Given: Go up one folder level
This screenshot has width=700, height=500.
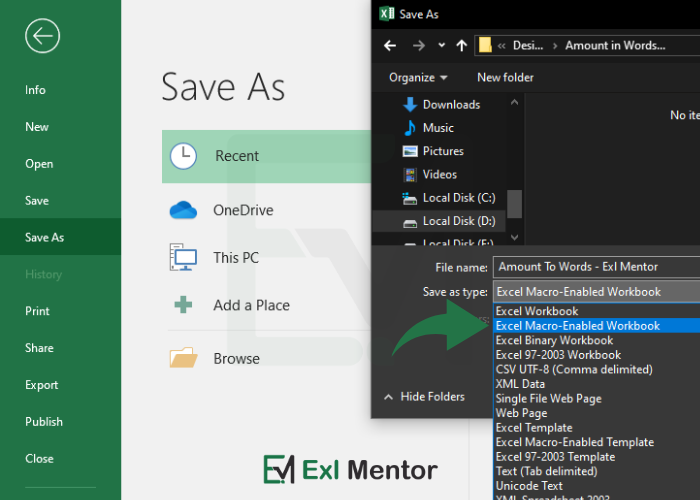Looking at the screenshot, I should pos(462,46).
